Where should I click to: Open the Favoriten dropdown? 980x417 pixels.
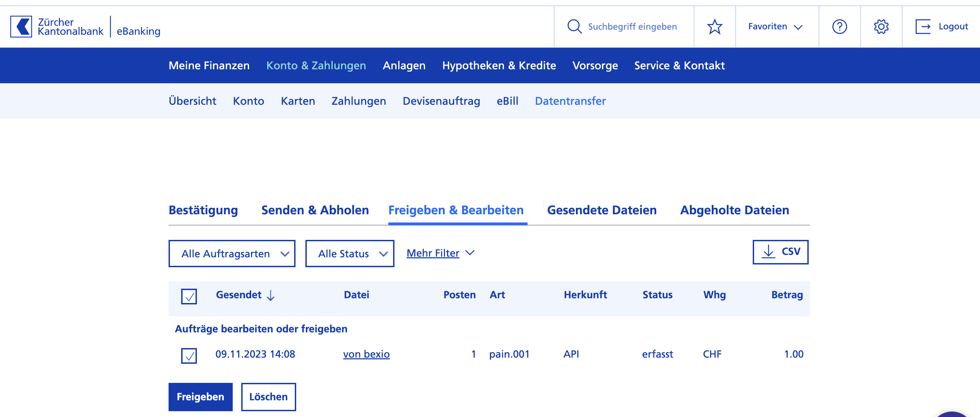click(775, 27)
